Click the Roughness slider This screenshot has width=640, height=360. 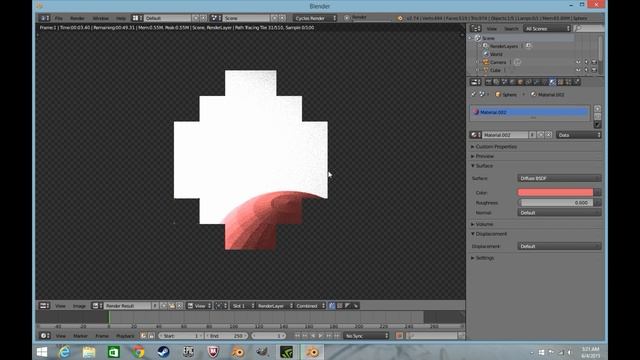pos(555,202)
